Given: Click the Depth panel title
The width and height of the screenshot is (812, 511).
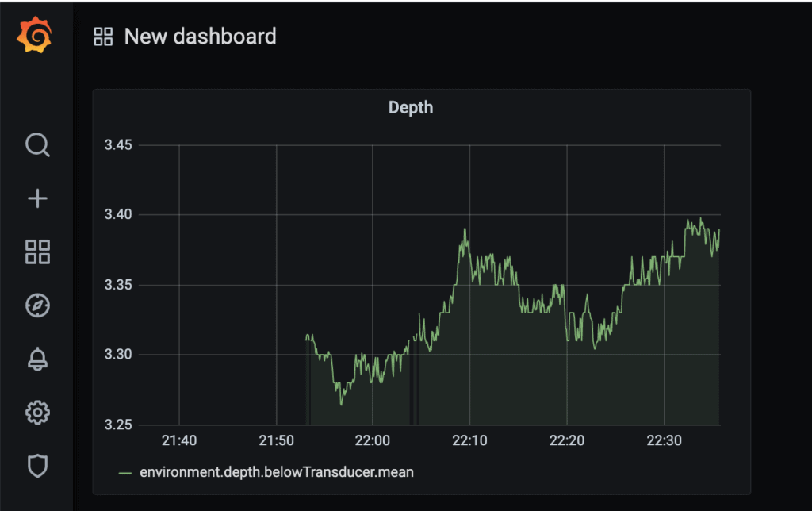Looking at the screenshot, I should [x=411, y=107].
